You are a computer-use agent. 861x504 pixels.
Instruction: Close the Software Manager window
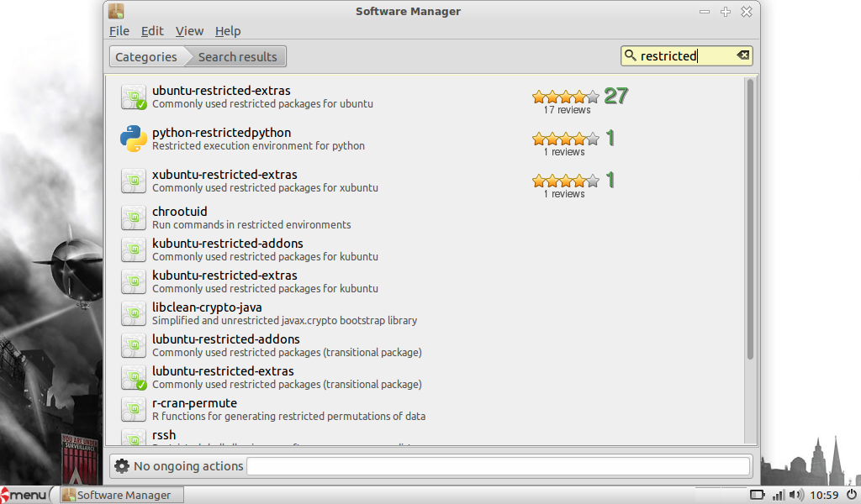click(x=747, y=12)
